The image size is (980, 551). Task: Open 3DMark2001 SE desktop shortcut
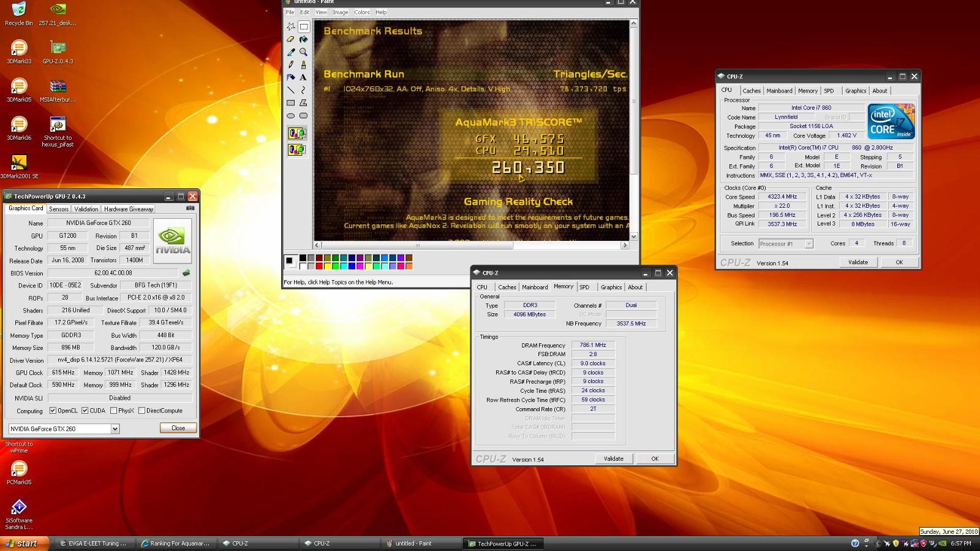pyautogui.click(x=19, y=166)
